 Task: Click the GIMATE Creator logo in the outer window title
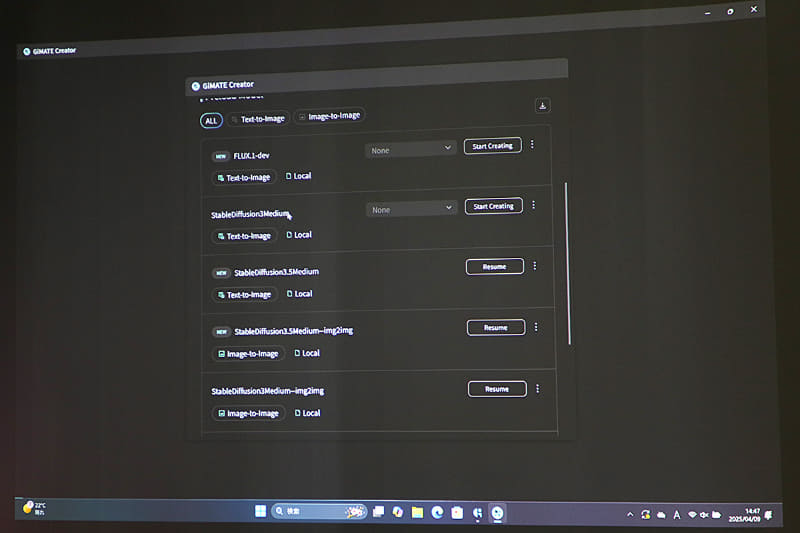(27, 52)
